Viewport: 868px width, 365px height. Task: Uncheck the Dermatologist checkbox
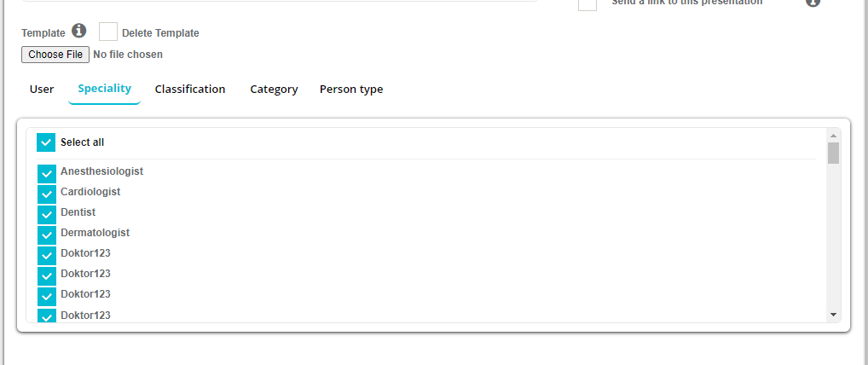click(47, 234)
